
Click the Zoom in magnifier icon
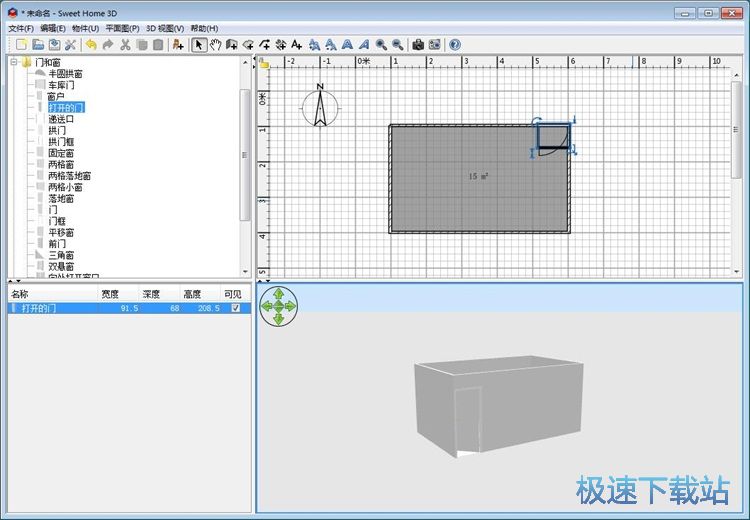point(381,45)
